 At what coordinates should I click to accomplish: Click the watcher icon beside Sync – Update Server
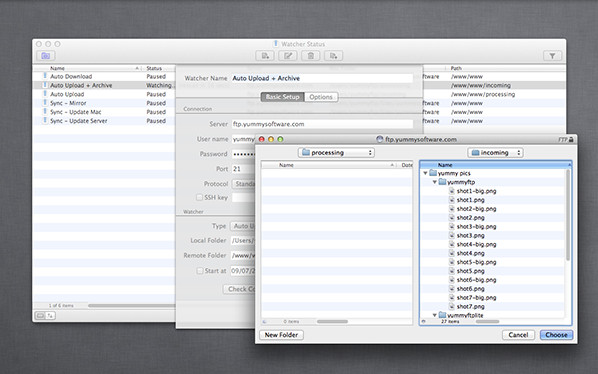[x=45, y=120]
